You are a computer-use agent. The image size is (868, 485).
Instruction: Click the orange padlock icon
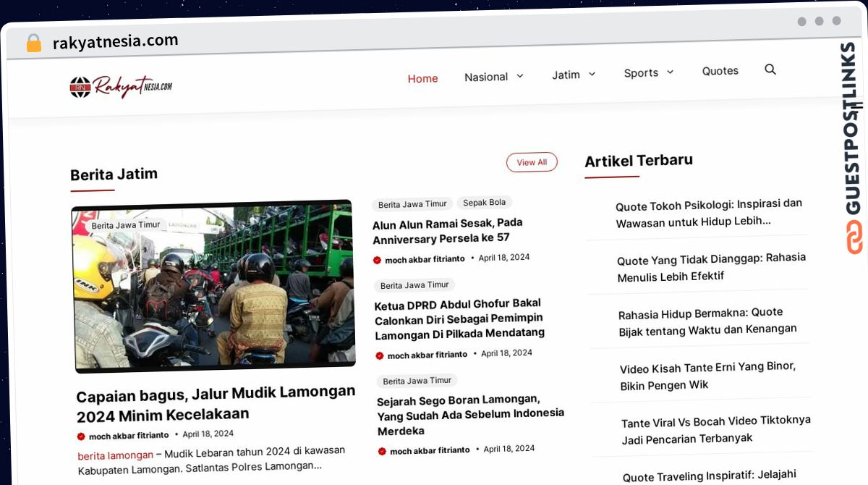tap(33, 43)
